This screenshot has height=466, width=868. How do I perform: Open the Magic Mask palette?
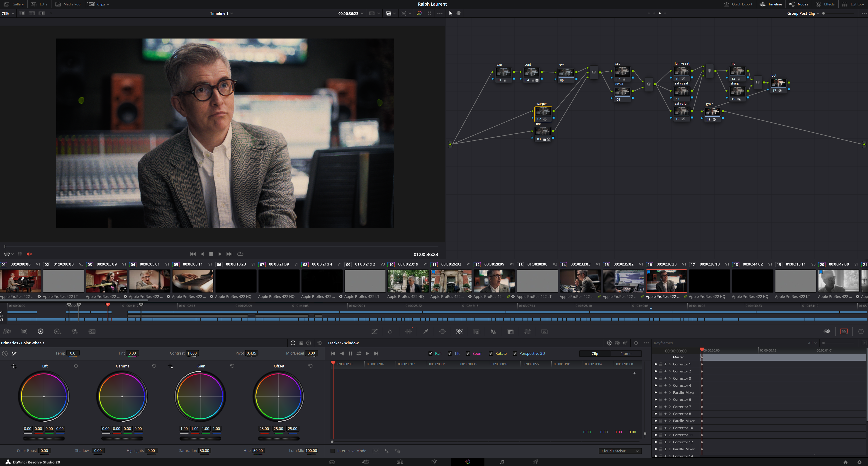tap(477, 331)
